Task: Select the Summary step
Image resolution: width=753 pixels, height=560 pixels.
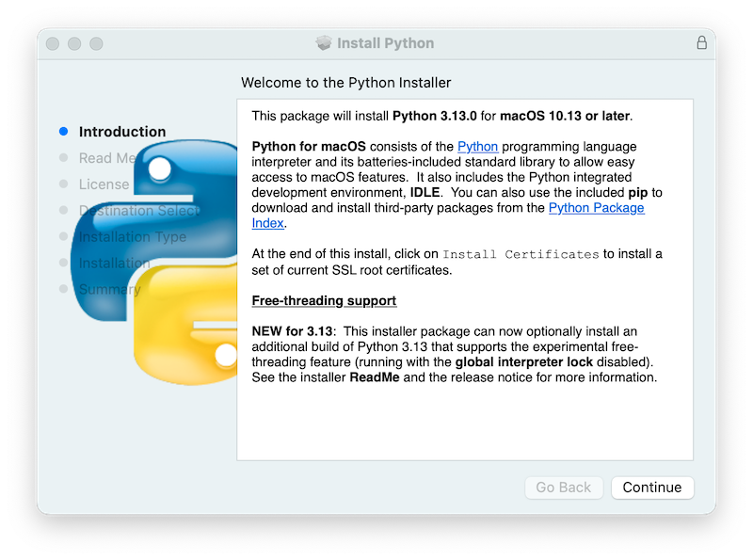Action: pos(108,289)
